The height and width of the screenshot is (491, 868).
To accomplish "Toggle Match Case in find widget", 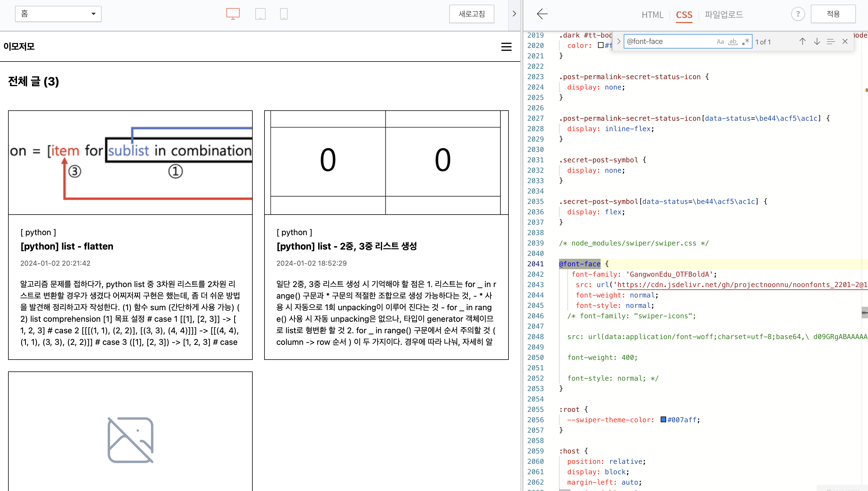I will click(x=720, y=42).
